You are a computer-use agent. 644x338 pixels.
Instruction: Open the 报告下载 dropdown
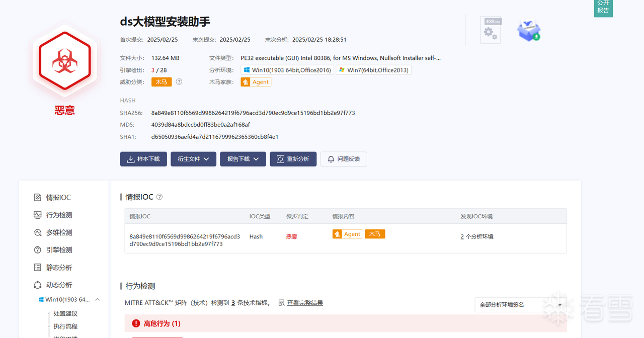pyautogui.click(x=243, y=159)
